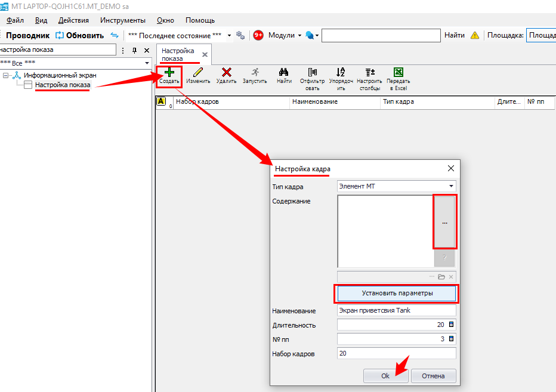Open the Модули dropdown
Screen dimensions: 556x392
pyautogui.click(x=285, y=35)
